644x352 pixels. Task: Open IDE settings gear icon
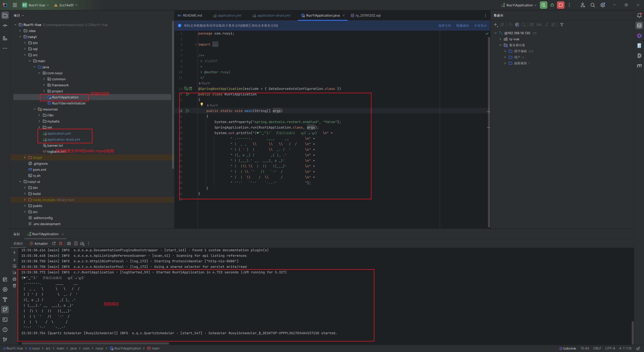[x=603, y=5]
